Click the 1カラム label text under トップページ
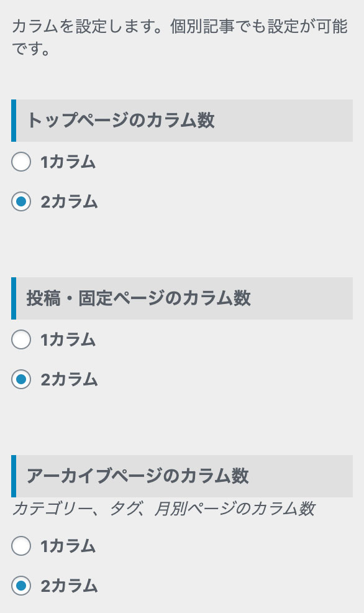Screen dimensions: 364x613 click(68, 162)
